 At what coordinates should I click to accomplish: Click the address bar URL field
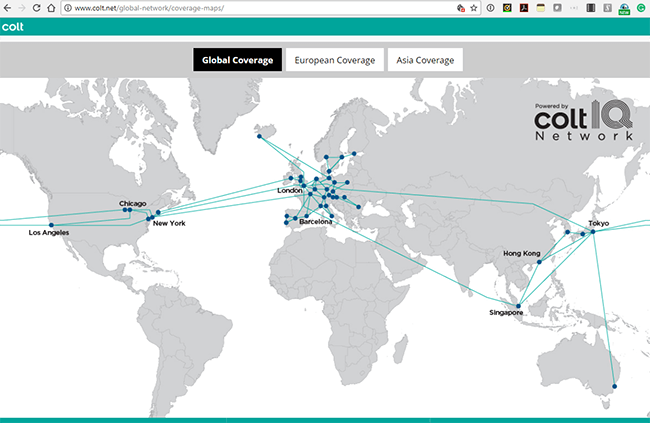click(x=250, y=8)
